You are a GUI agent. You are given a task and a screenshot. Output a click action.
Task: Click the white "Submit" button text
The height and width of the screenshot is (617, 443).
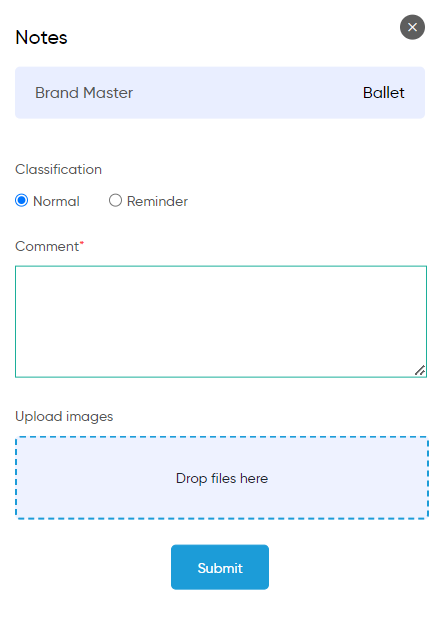point(220,568)
